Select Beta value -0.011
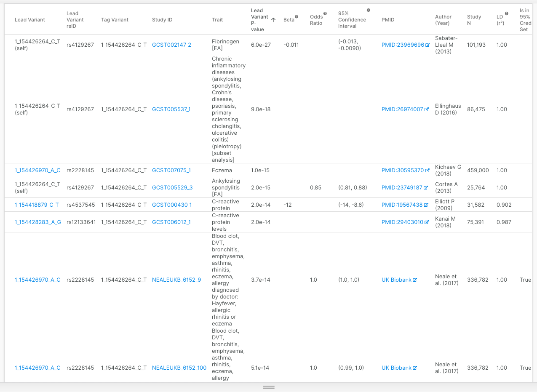Image resolution: width=537 pixels, height=392 pixels. tap(291, 45)
